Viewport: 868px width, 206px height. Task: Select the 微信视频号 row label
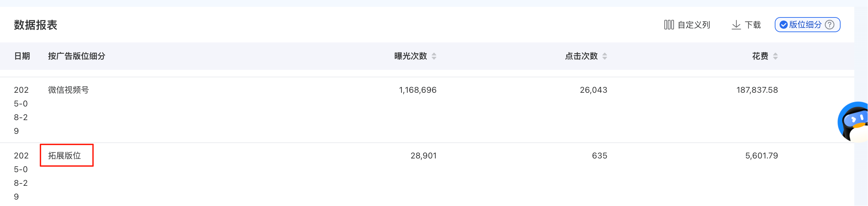pos(69,90)
